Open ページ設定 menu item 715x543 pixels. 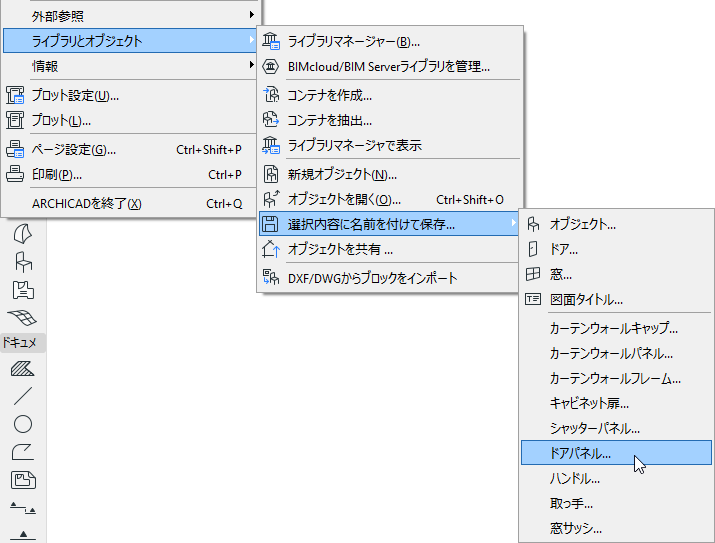pyautogui.click(x=75, y=150)
